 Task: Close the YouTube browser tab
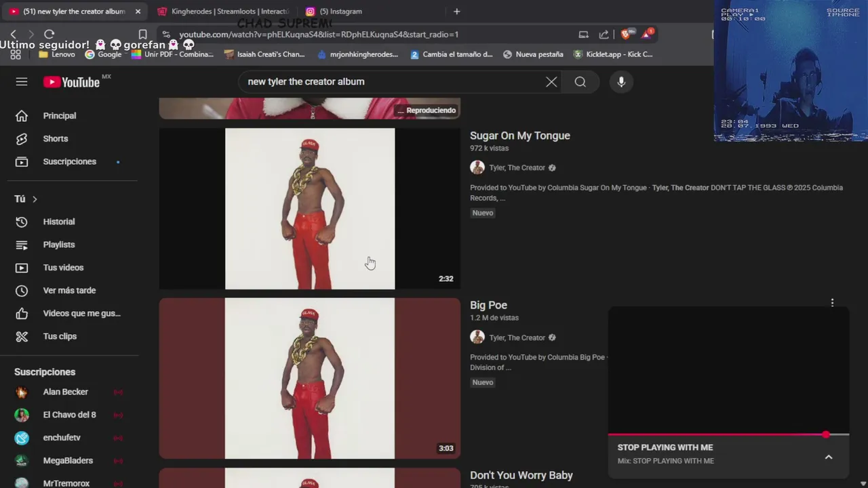[x=138, y=12]
